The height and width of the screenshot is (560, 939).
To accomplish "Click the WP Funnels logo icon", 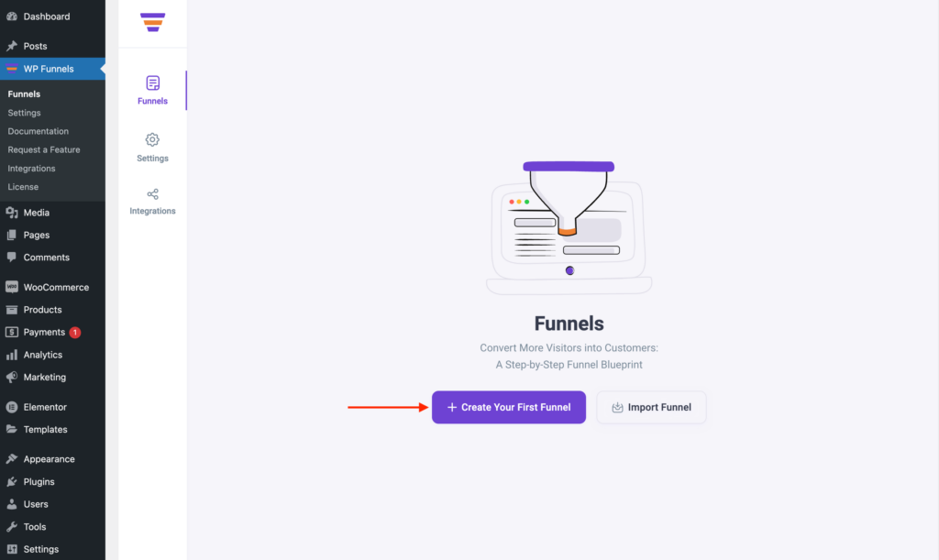I will (x=152, y=22).
